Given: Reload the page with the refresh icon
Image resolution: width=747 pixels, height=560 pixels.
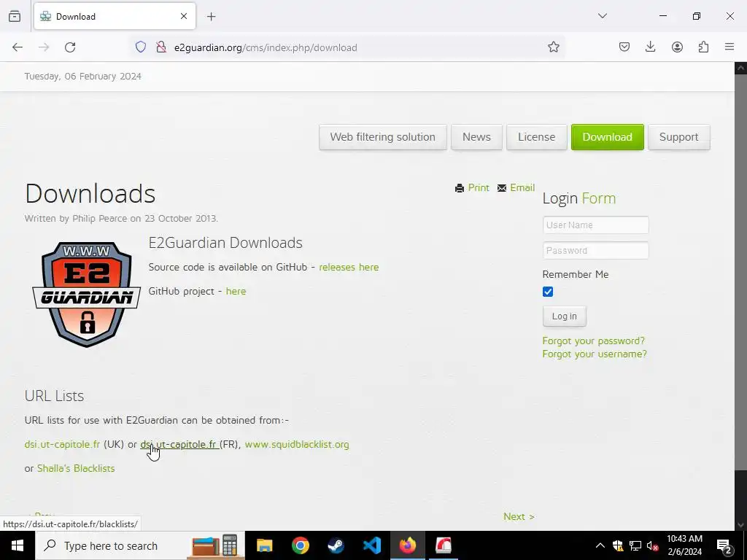Looking at the screenshot, I should tap(70, 47).
